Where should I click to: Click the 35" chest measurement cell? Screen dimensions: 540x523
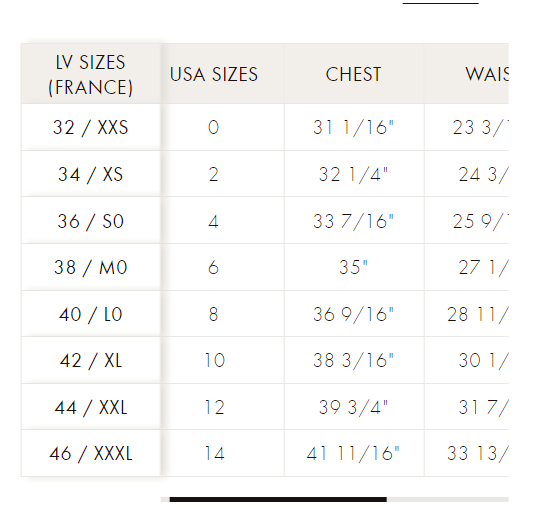pyautogui.click(x=354, y=267)
